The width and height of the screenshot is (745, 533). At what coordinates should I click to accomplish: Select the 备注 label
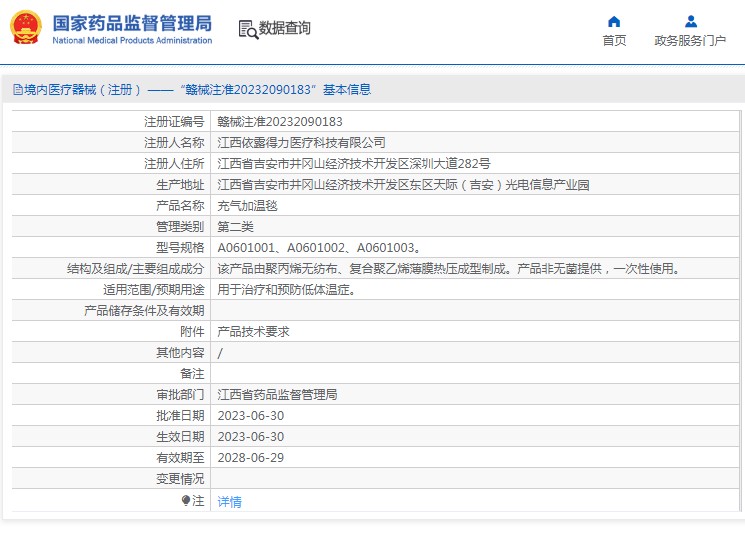(192, 374)
